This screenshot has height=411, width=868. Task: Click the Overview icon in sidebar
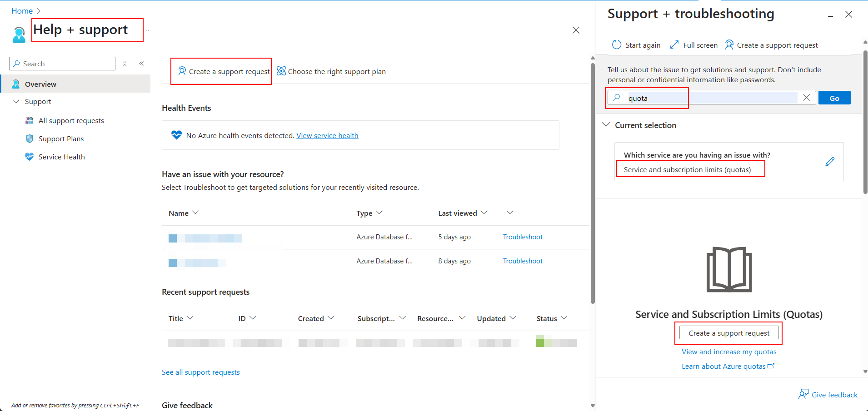(x=16, y=84)
